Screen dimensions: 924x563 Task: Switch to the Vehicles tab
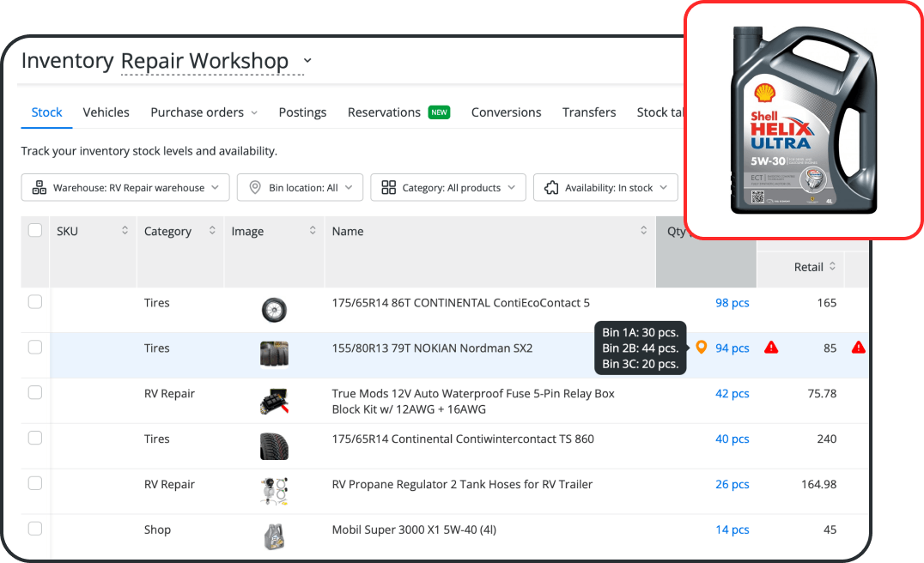click(x=106, y=112)
